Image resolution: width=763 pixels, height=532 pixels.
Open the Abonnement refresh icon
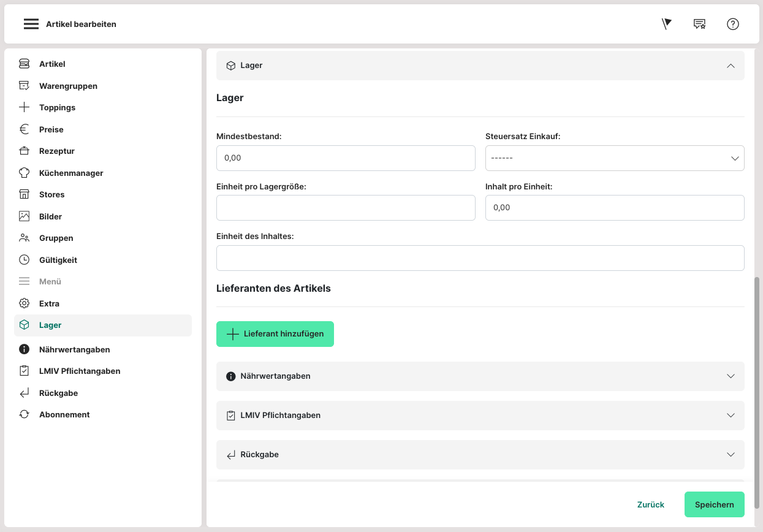pos(25,414)
